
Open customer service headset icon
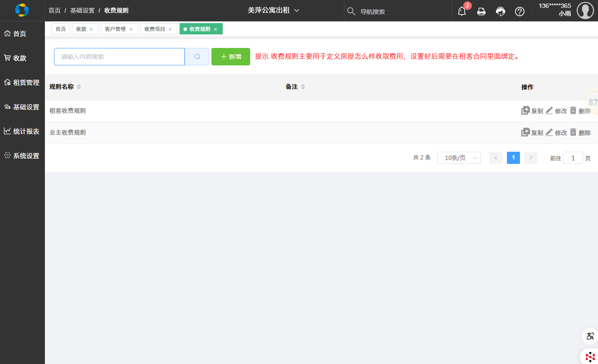pos(500,12)
